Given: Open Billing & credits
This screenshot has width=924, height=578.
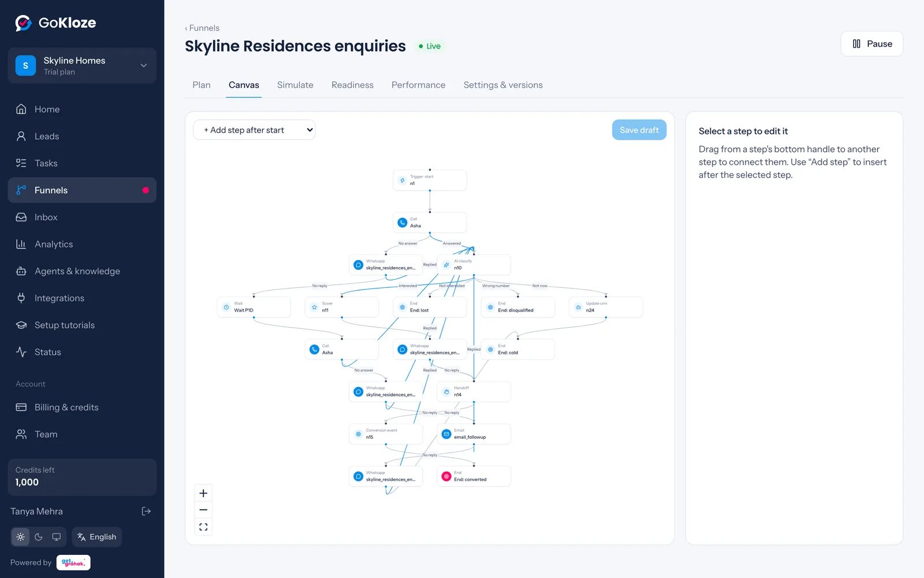Looking at the screenshot, I should tap(82, 407).
